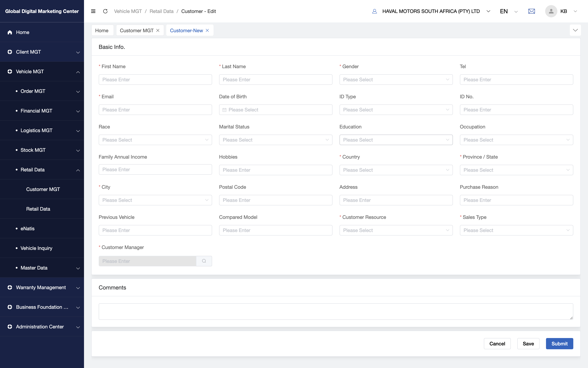Screen dimensions: 588x368
Task: Click the Retail Data breadcrumb
Action: point(161,11)
